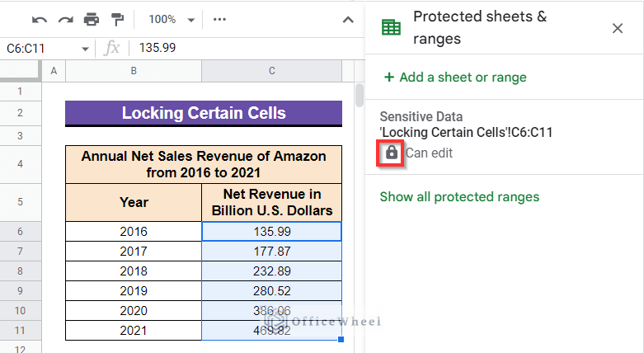
Task: Select column A header
Action: [x=54, y=71]
